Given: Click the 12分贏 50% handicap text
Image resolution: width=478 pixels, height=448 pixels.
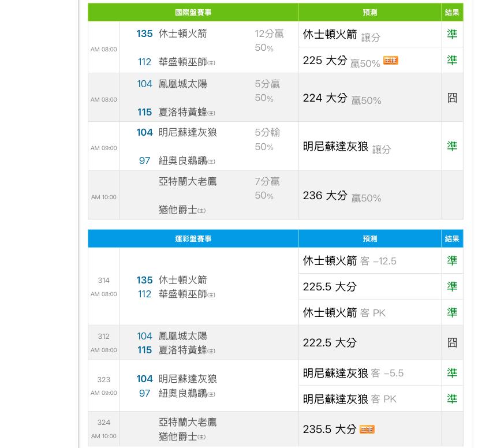Looking at the screenshot, I should click(x=269, y=40).
